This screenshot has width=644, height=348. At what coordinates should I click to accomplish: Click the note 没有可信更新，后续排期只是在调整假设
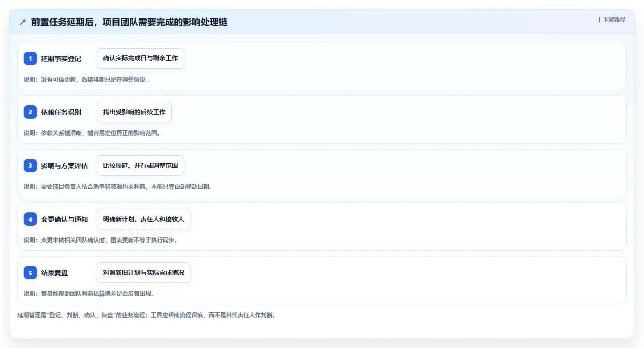click(x=86, y=79)
